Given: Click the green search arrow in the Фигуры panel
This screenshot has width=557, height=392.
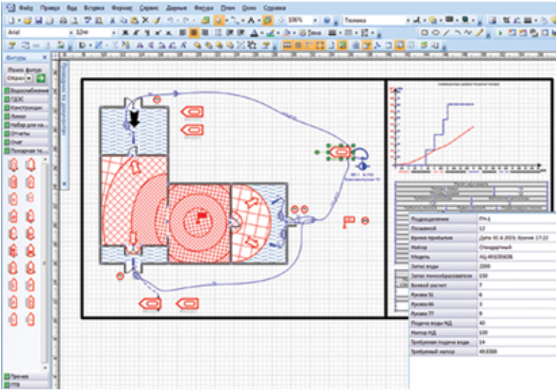Looking at the screenshot, I should [x=41, y=78].
